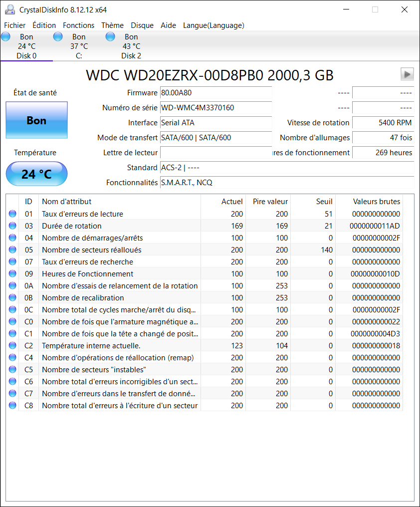Image resolution: width=420 pixels, height=507 pixels.
Task: Click the status dot for attribute 05
Action: click(x=12, y=250)
